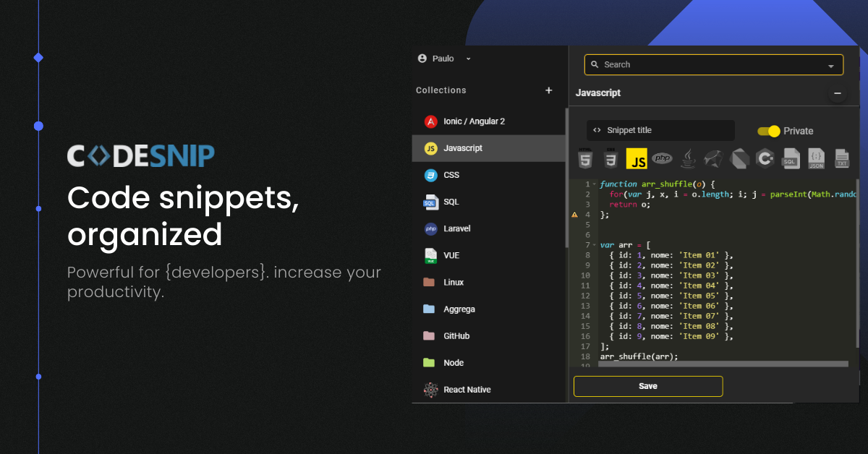This screenshot has width=868, height=454.
Task: Click code line 'arr_shuffle(arr);'
Action: pos(639,356)
